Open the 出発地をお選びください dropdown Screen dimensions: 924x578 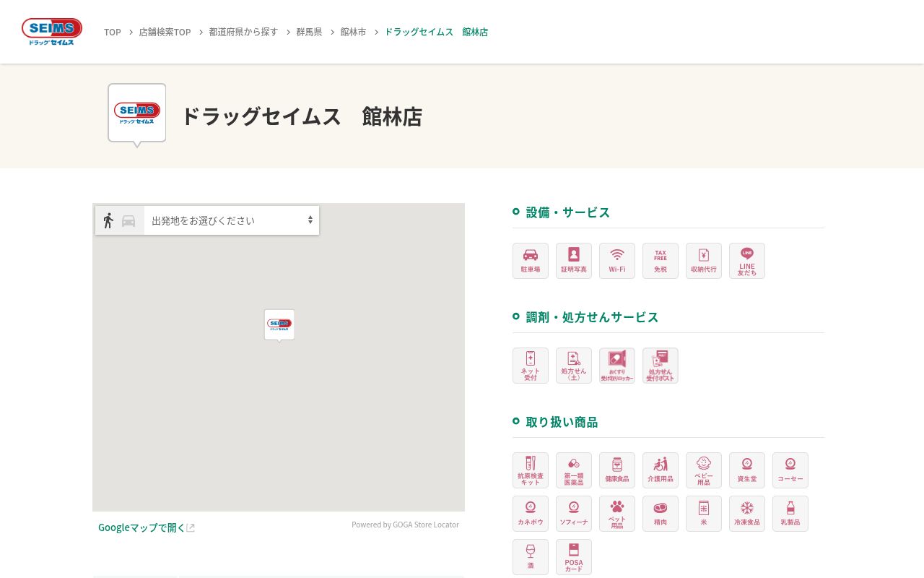pyautogui.click(x=232, y=220)
